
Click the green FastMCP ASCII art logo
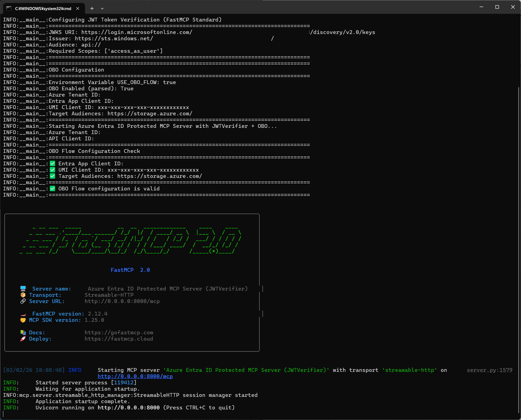tap(130, 241)
